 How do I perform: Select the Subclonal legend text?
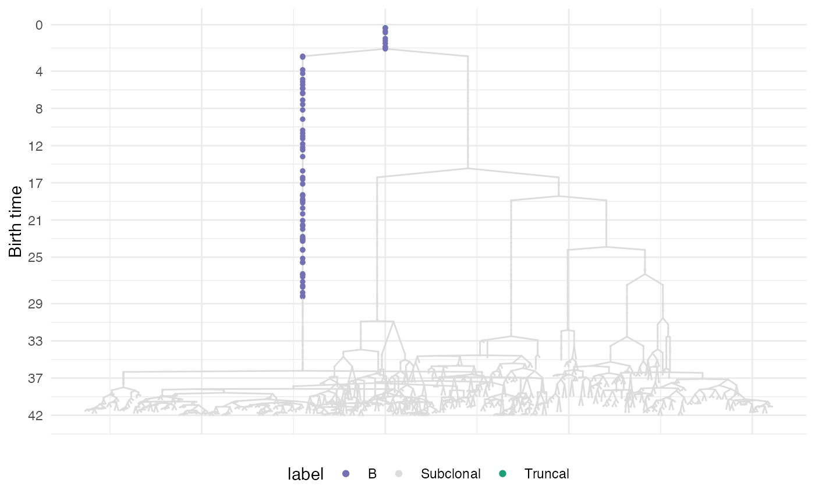[451, 474]
